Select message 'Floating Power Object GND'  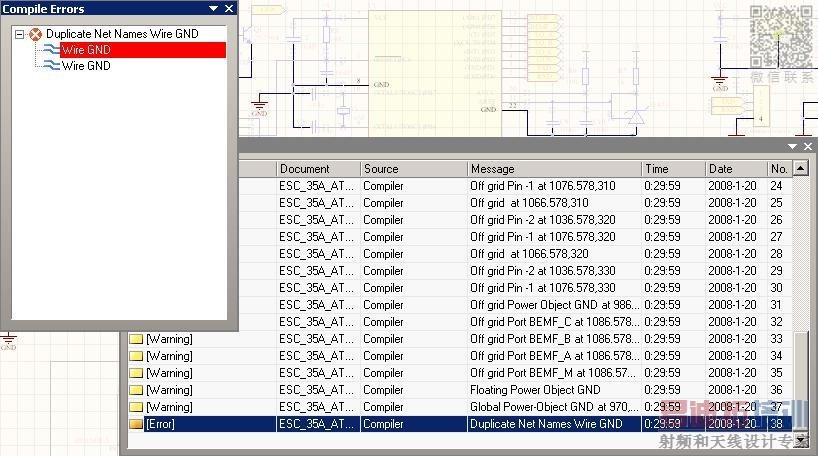coord(535,390)
